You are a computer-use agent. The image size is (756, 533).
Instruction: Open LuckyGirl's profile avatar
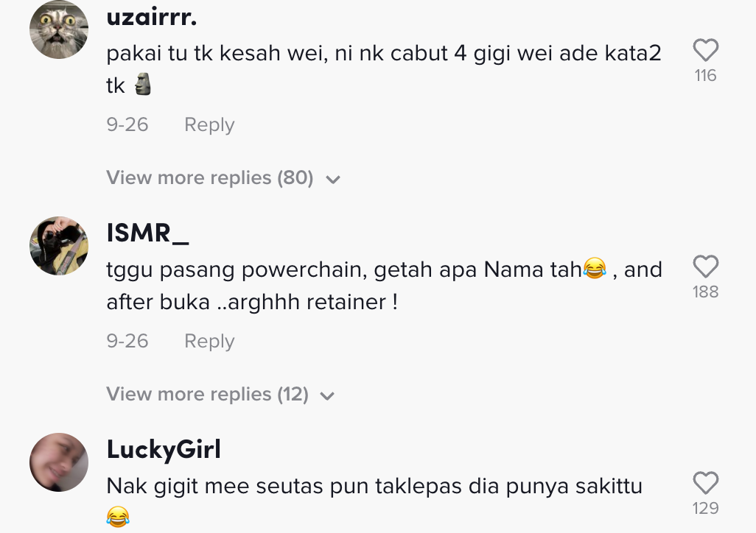pyautogui.click(x=59, y=462)
